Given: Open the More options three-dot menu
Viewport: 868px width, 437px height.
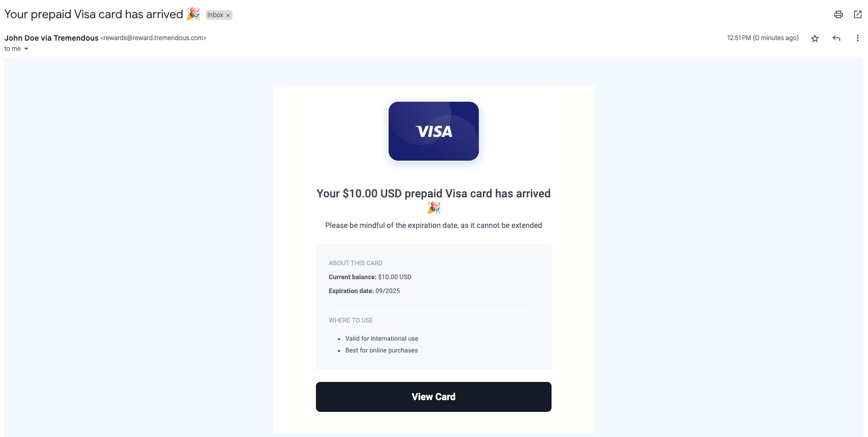Looking at the screenshot, I should (857, 39).
